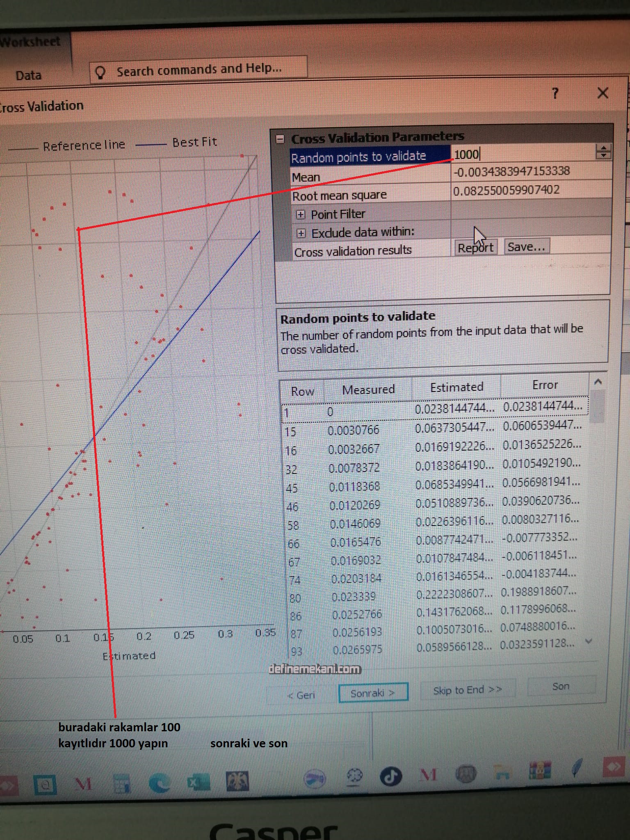Click the Save... button

(526, 247)
